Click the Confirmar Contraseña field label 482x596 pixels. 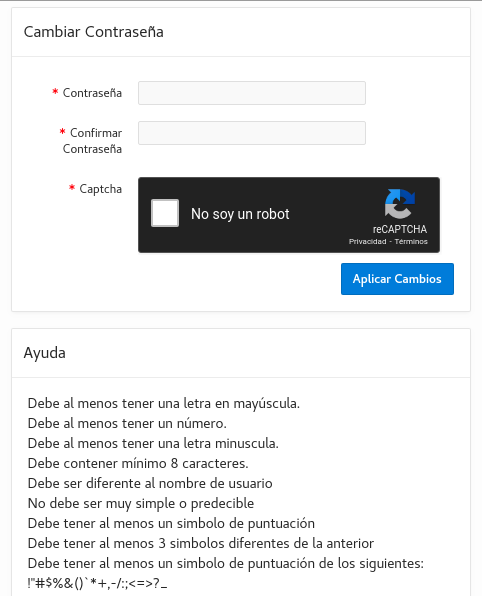click(92, 141)
